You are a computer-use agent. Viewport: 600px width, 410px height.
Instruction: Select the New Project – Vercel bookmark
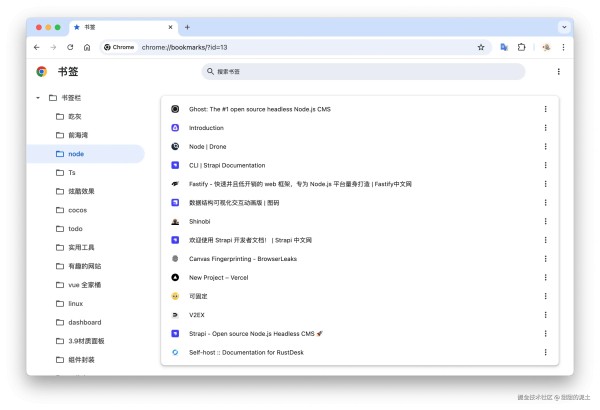360,278
